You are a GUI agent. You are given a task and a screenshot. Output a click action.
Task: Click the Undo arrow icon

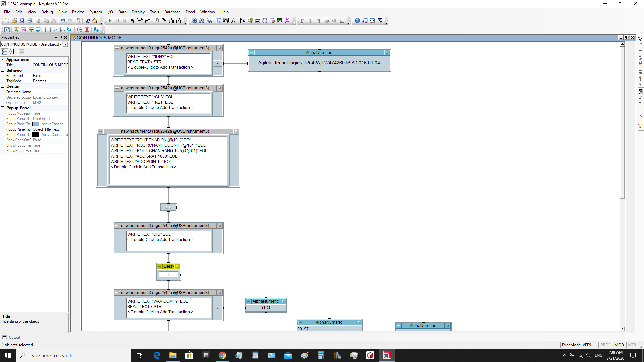coord(63,21)
